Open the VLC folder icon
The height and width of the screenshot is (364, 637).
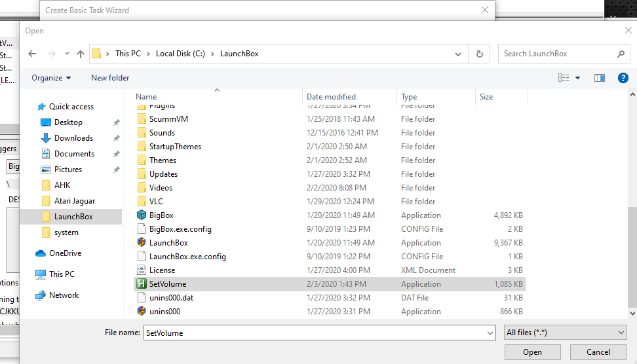pos(142,201)
